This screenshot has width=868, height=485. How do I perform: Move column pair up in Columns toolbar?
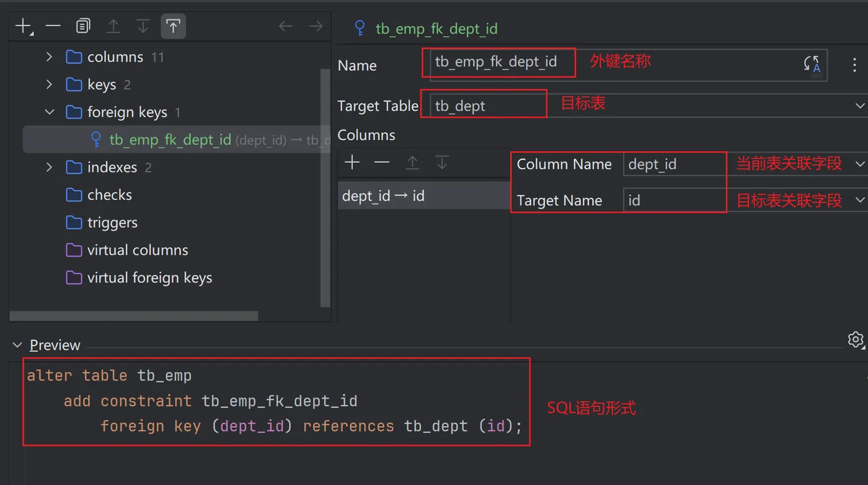pos(412,163)
